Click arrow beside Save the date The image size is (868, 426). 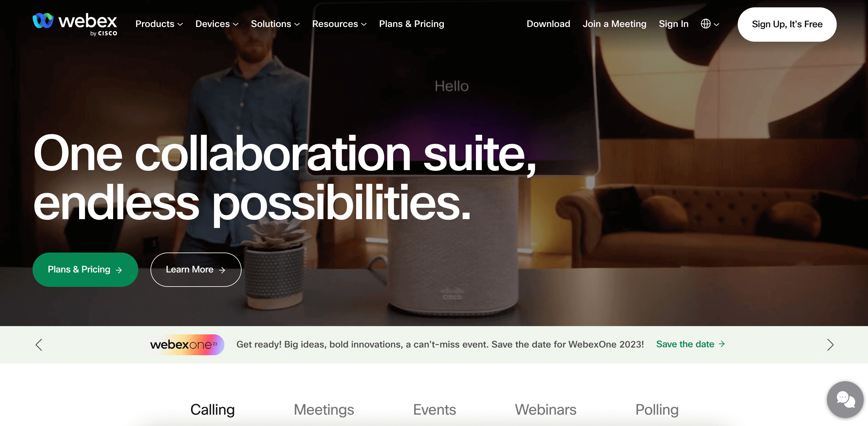tap(721, 344)
